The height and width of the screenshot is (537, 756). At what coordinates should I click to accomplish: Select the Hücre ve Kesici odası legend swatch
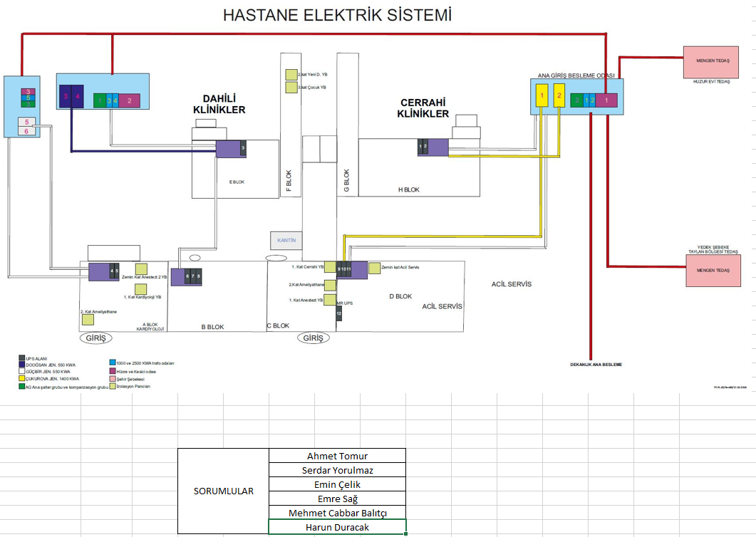pyautogui.click(x=112, y=371)
